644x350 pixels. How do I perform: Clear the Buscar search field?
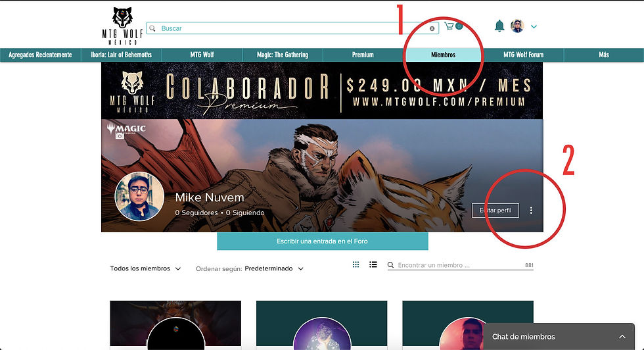432,28
